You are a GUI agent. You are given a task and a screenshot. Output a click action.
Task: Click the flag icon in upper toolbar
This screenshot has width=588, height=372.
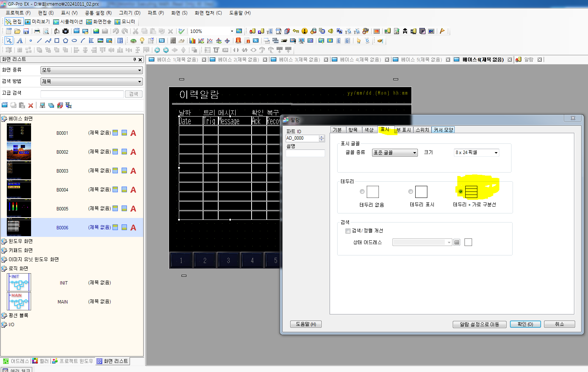click(442, 31)
